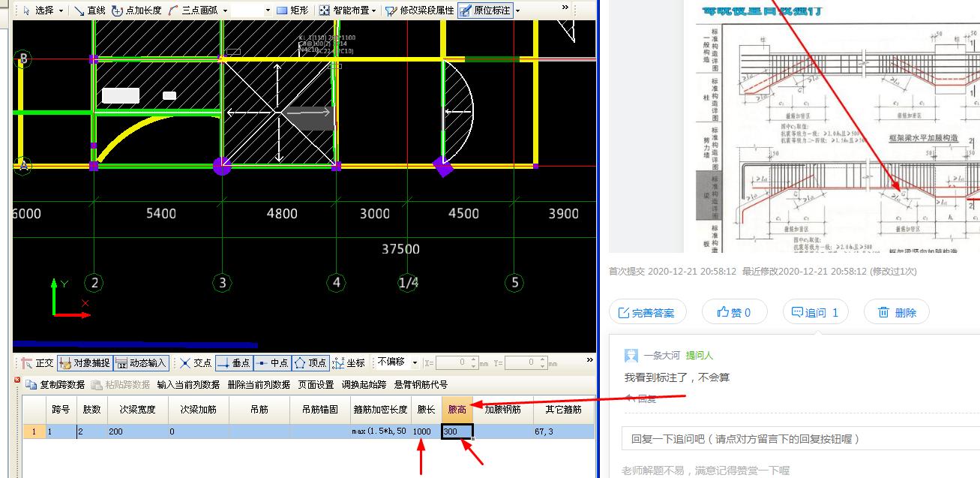The image size is (980, 478).
Task: Select the 吊筋 column header
Action: click(259, 410)
